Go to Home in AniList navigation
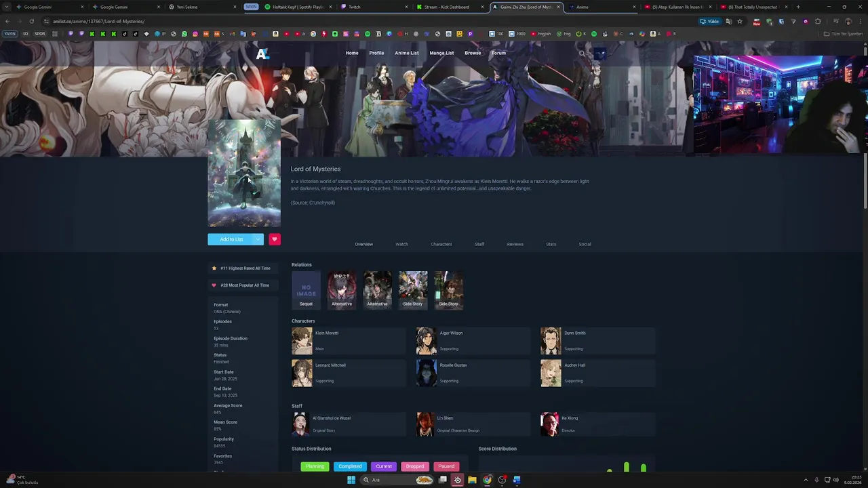This screenshot has height=488, width=868. tap(352, 53)
